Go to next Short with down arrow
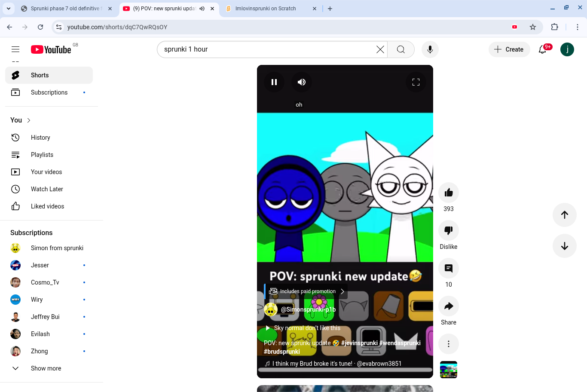587x392 pixels. coord(565,246)
